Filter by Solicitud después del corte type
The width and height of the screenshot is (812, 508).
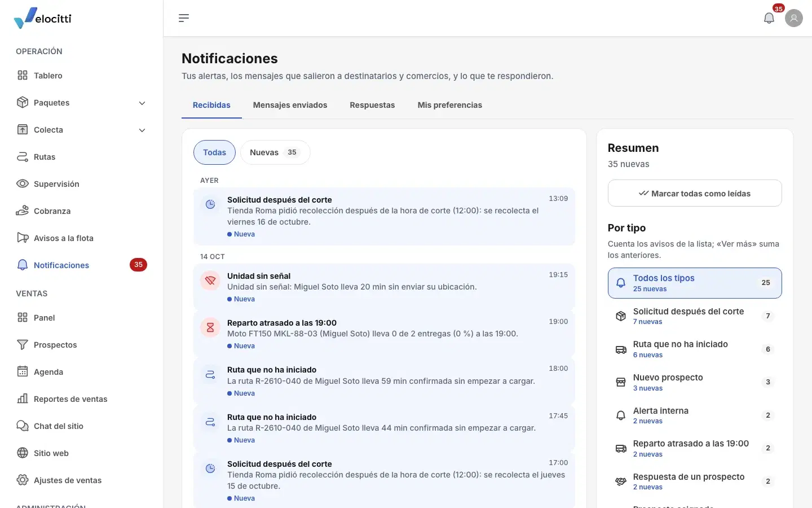[x=695, y=316]
